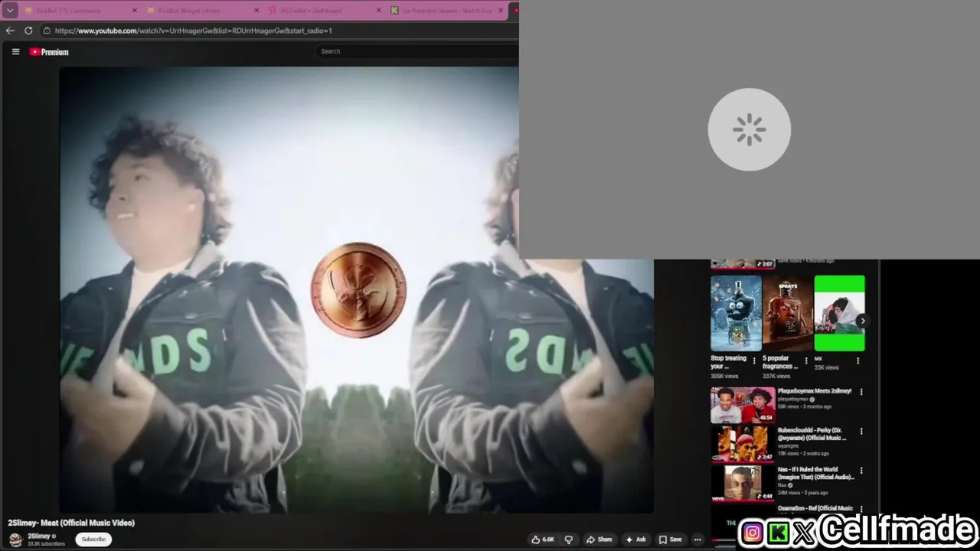This screenshot has height=551, width=980.
Task: Open options for the 33K views Short
Action: click(x=857, y=360)
